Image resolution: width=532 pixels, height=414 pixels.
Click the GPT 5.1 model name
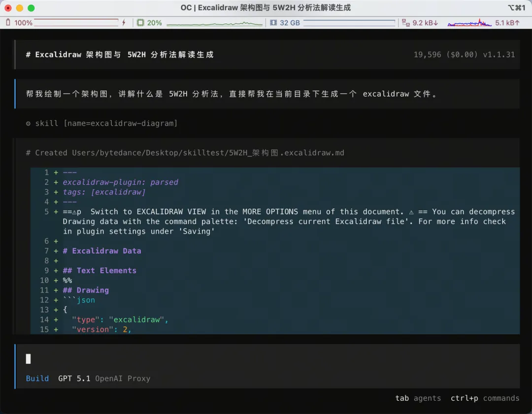[x=74, y=379]
